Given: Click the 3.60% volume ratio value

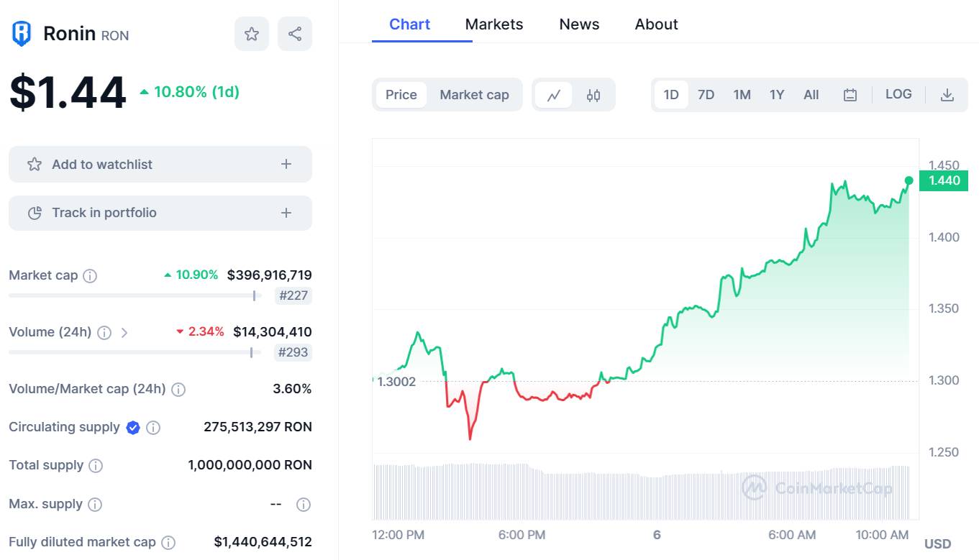Looking at the screenshot, I should pos(292,388).
